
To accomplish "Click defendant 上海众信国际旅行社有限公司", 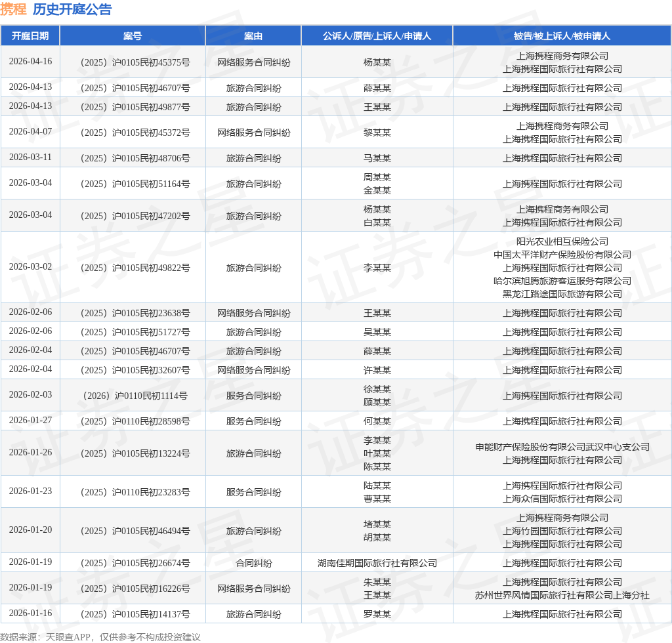I will pos(562,499).
